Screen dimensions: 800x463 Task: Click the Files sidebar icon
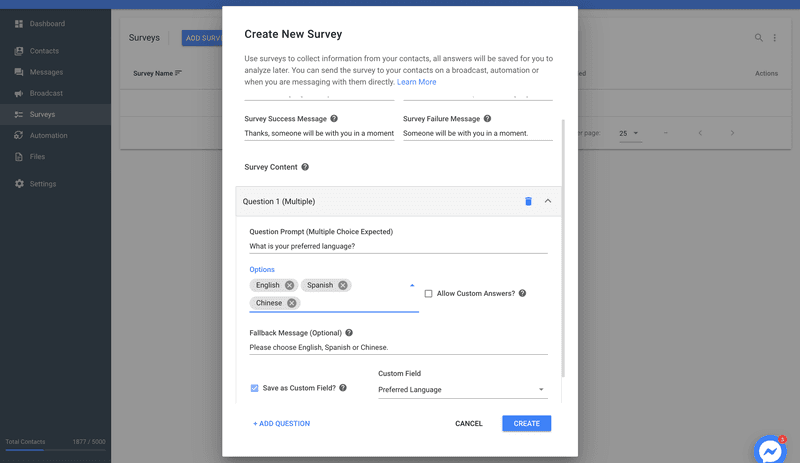coord(19,157)
